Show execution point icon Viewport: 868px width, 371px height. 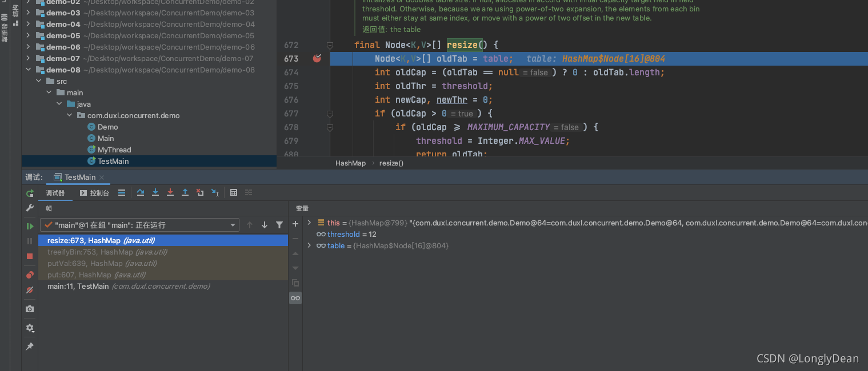point(122,193)
